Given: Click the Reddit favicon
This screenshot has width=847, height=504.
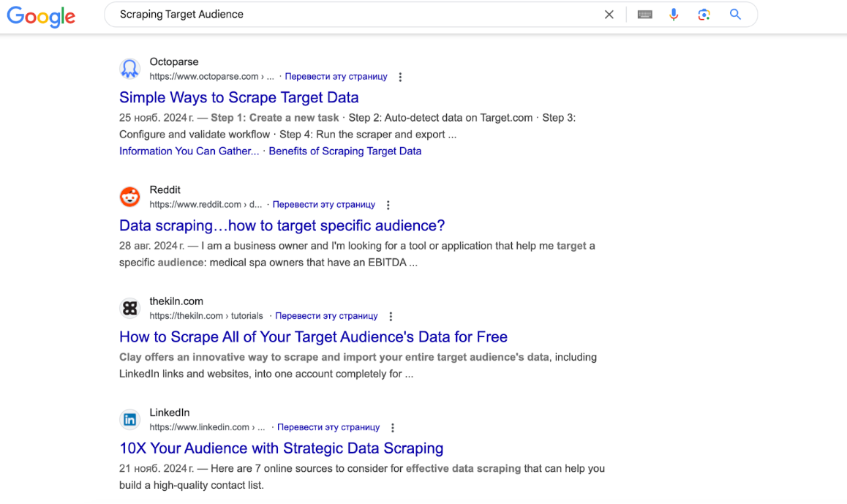Looking at the screenshot, I should point(129,197).
